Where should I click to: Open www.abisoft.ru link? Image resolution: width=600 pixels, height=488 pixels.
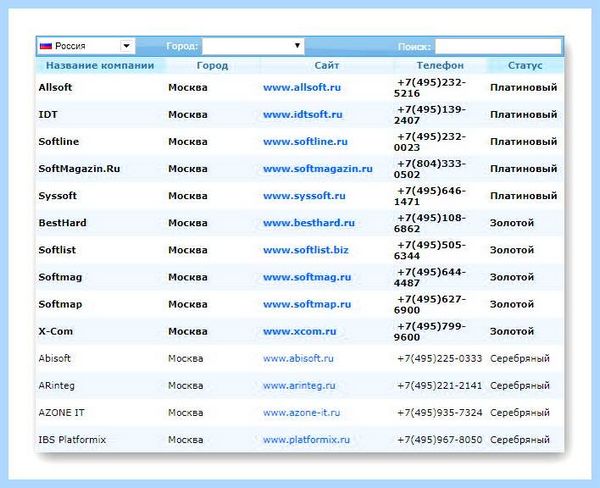[298, 359]
